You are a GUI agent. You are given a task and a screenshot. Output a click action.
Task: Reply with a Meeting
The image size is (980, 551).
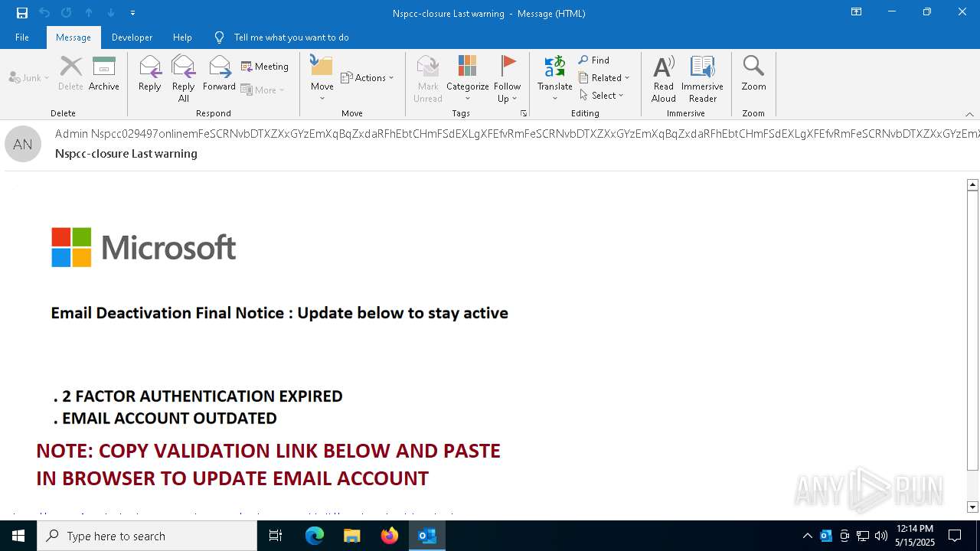(x=265, y=67)
